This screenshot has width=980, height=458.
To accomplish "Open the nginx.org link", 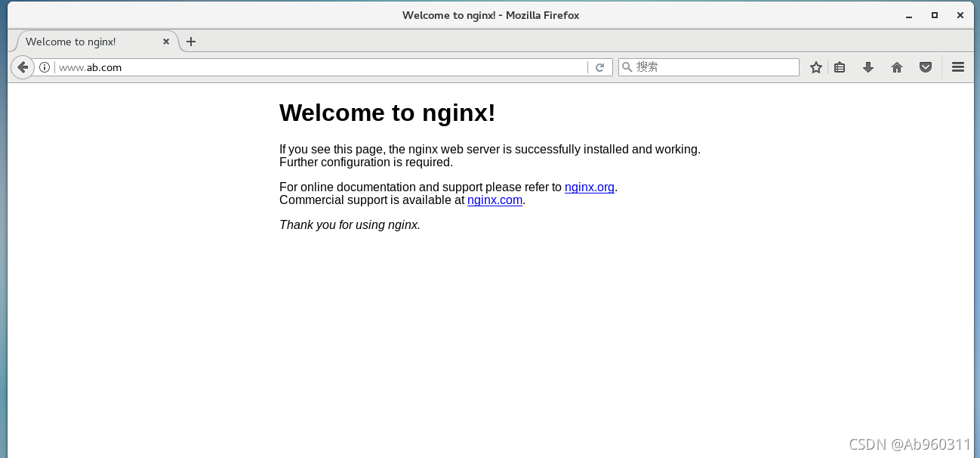I will (x=590, y=187).
